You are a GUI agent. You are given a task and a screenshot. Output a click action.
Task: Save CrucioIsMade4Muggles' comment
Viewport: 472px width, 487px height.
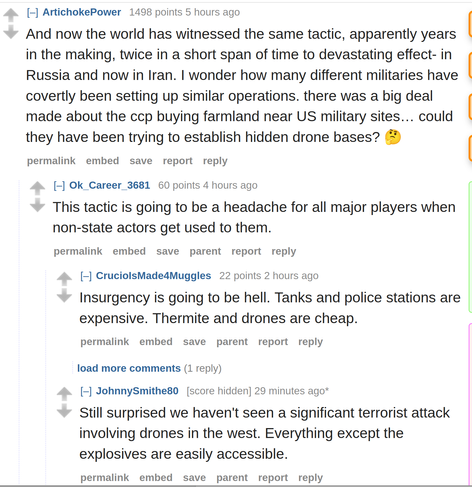[x=194, y=342]
